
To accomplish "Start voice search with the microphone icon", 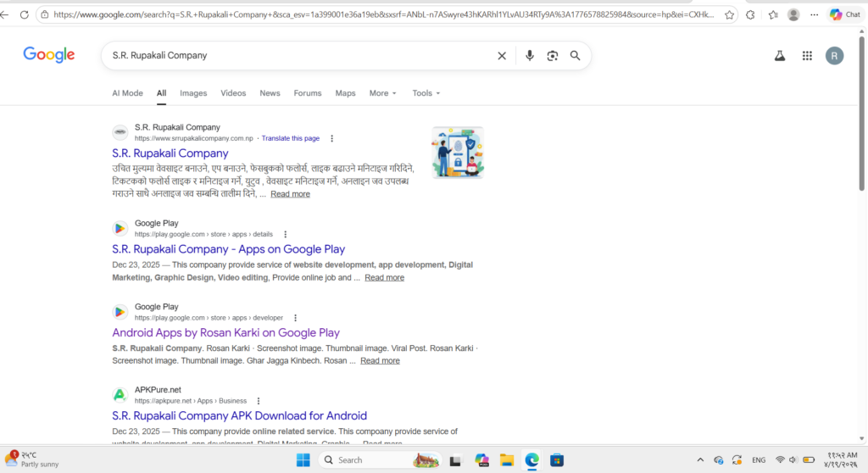I will (530, 55).
